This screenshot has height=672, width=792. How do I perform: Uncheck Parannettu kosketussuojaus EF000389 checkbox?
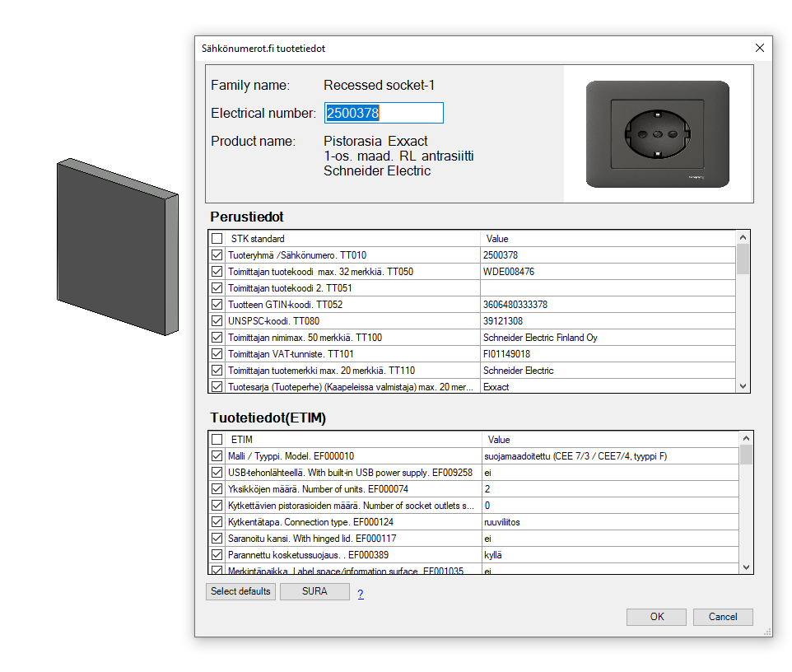217,555
